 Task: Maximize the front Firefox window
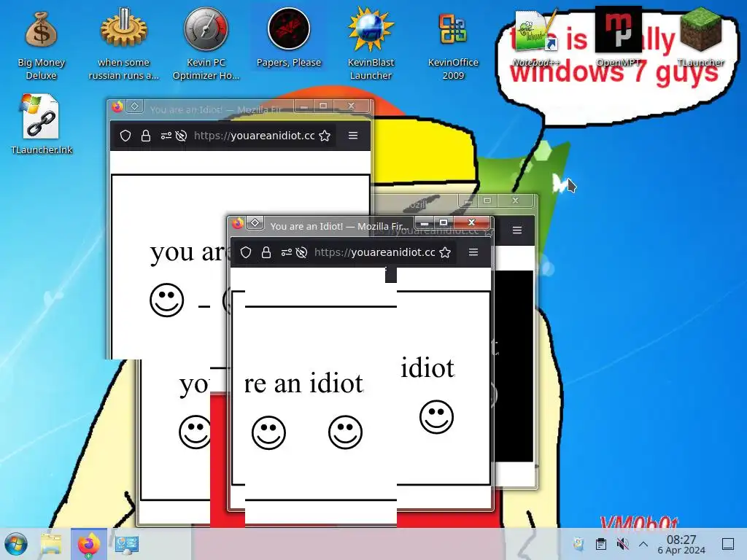click(444, 222)
